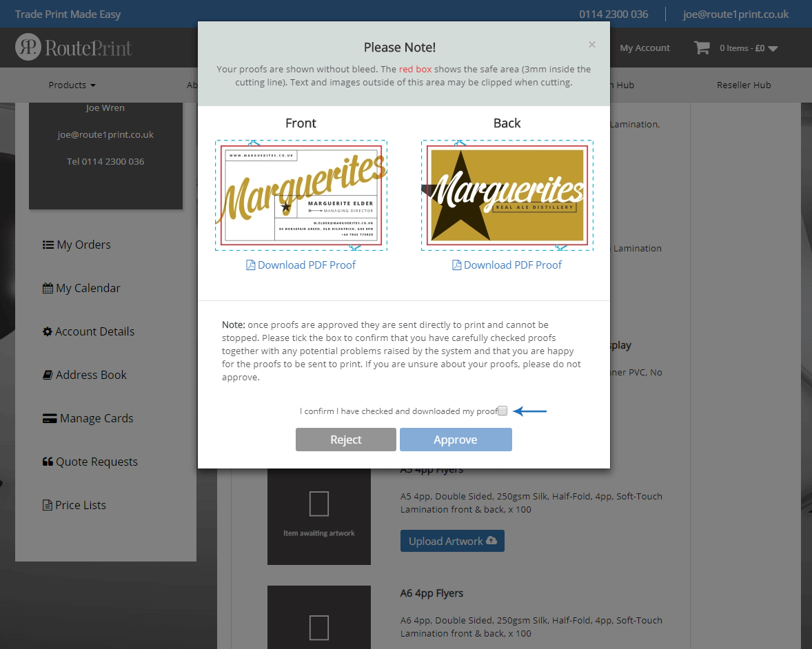Open Account Details
Viewport: 812px width, 649px height.
[x=88, y=332]
